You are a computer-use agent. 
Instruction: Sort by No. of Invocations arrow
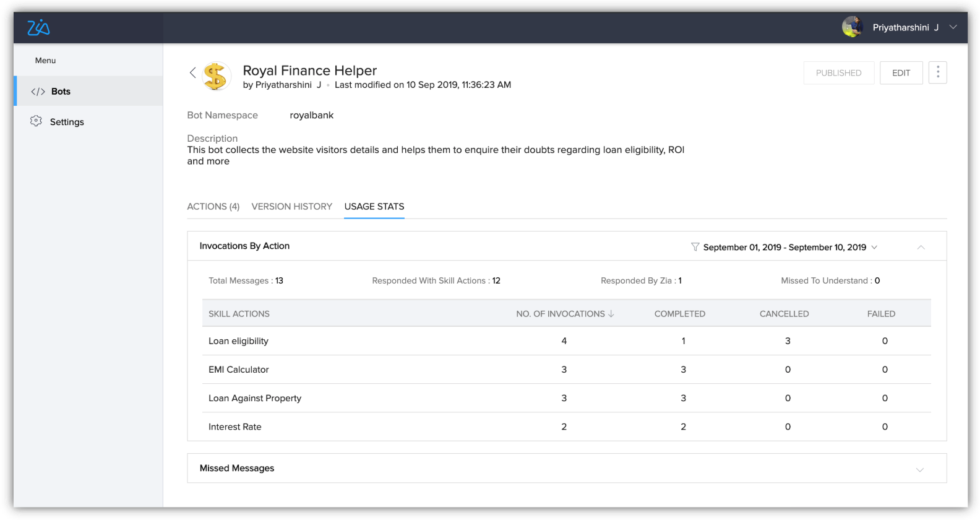pos(611,314)
